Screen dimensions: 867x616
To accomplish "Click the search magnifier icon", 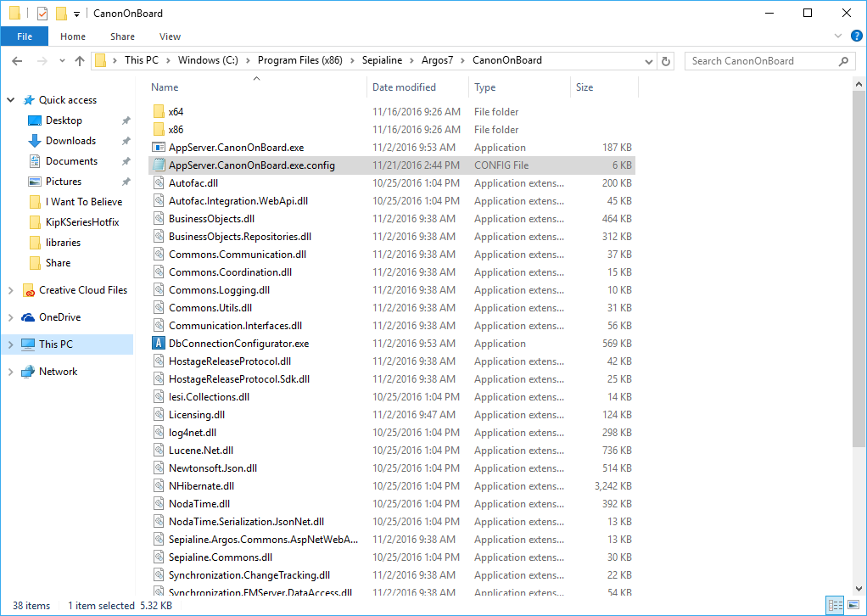I will pos(843,61).
